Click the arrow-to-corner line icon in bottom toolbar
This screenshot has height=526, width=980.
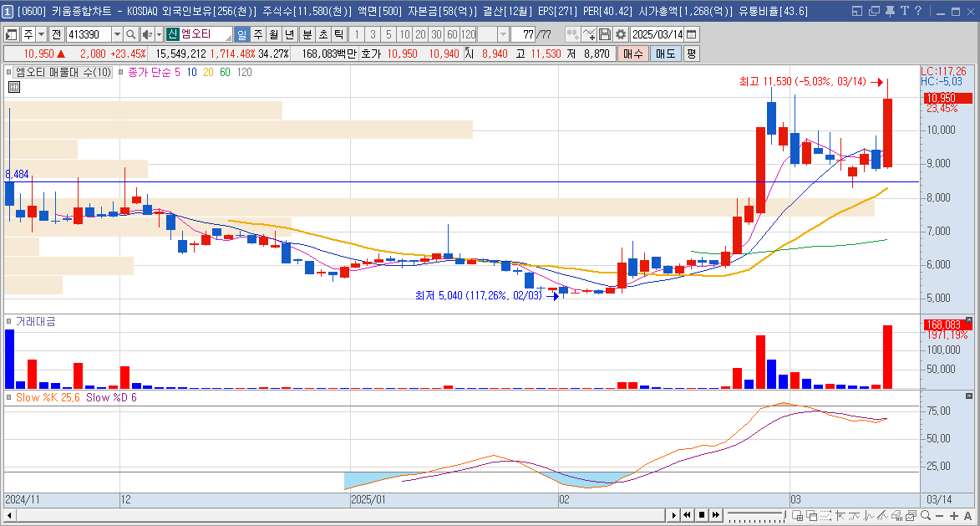click(x=840, y=515)
